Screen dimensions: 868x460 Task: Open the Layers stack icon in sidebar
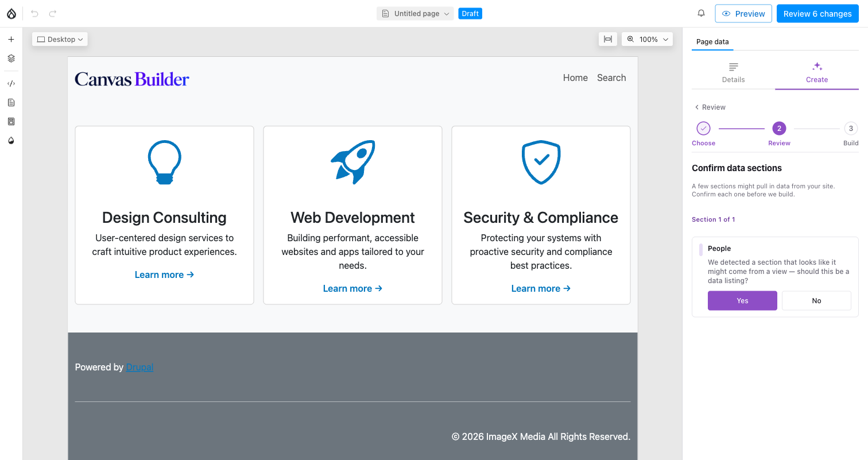(x=11, y=59)
